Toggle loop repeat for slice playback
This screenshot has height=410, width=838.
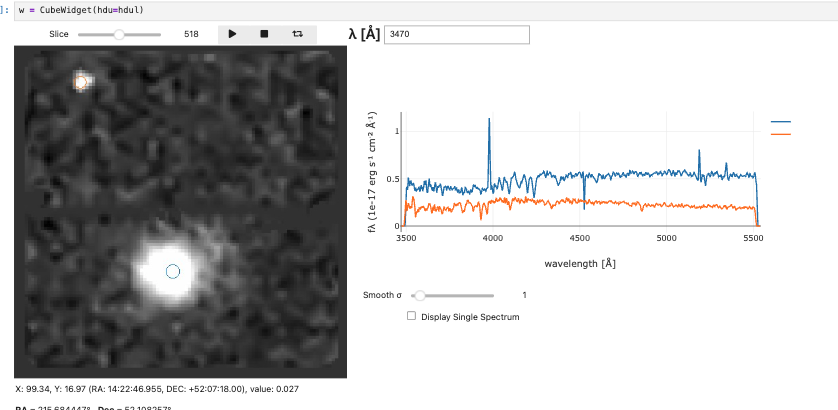pyautogui.click(x=298, y=34)
